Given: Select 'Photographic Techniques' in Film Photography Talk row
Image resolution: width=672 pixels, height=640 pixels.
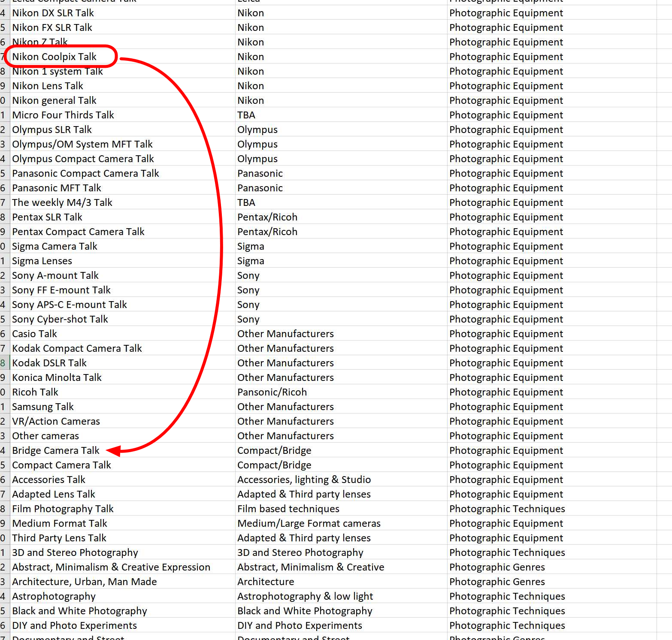Looking at the screenshot, I should [x=552, y=509].
